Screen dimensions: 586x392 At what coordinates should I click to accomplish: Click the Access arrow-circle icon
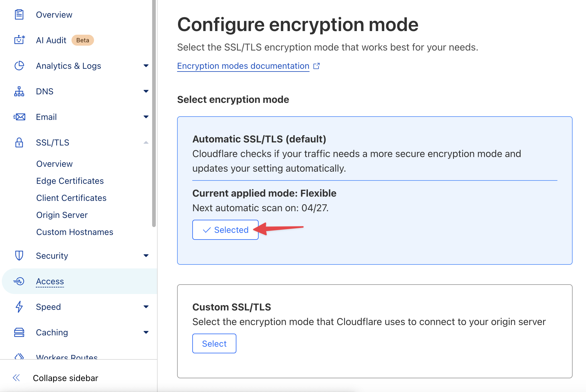click(x=19, y=281)
